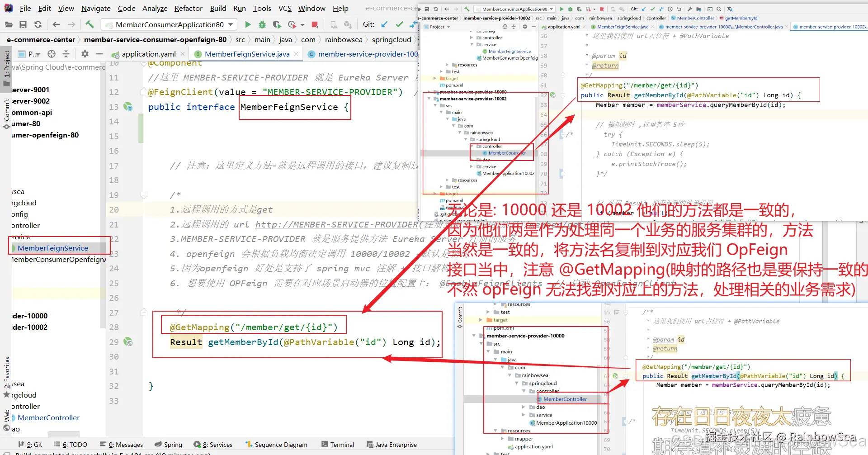Viewport: 868px width, 455px height.
Task: Start debugging with the green bug icon
Action: 262,24
